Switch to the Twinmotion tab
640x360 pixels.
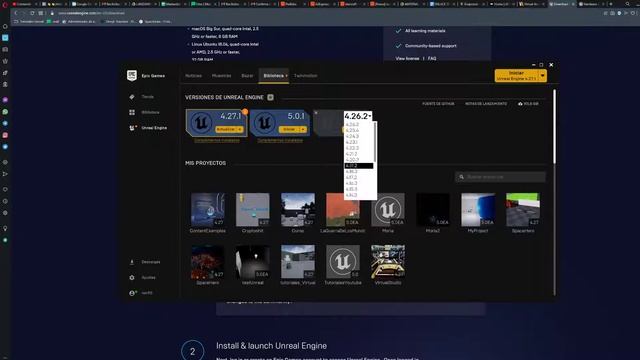(305, 76)
